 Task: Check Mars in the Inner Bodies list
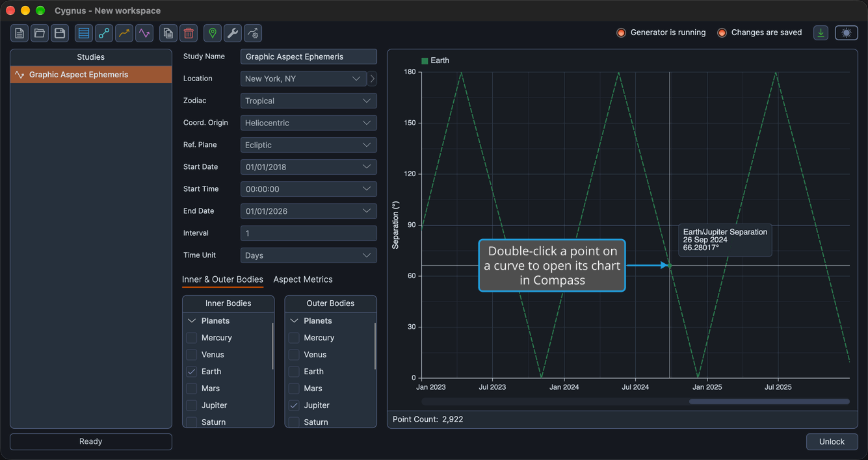pyautogui.click(x=192, y=389)
